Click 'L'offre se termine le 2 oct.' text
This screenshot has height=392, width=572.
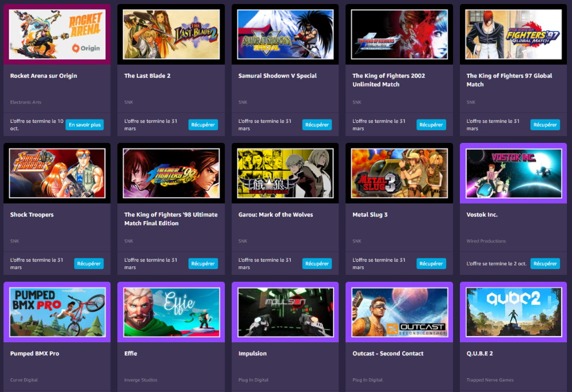(x=496, y=263)
